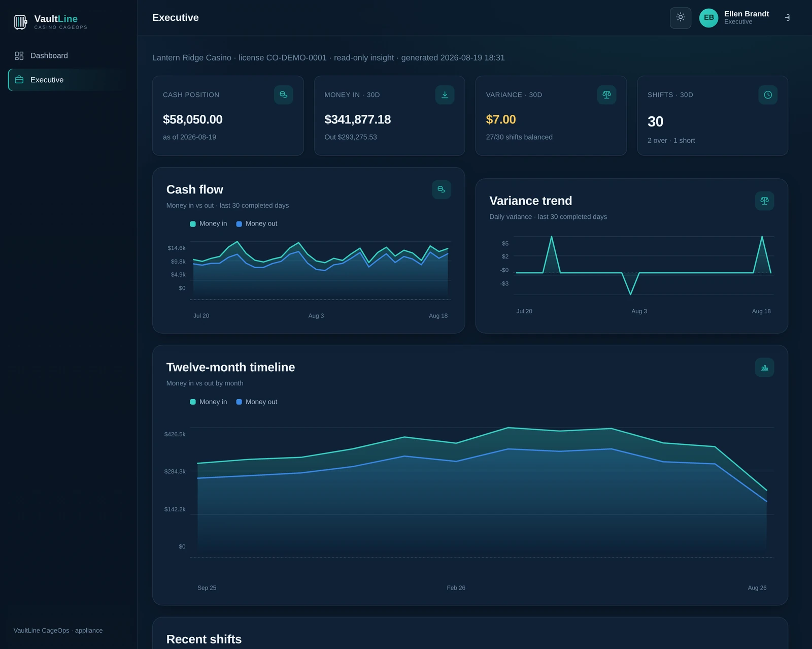Click the scales icon in Variance trend panel
This screenshot has height=649, width=812.
[x=764, y=201]
